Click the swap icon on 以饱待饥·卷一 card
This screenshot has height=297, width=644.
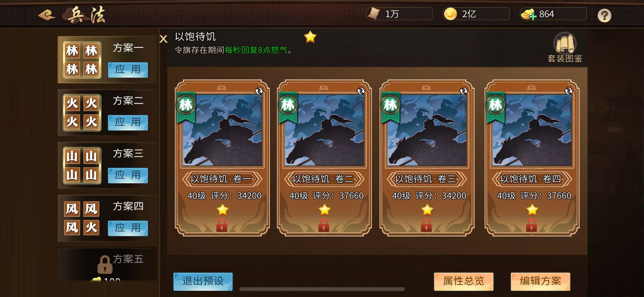(x=259, y=91)
